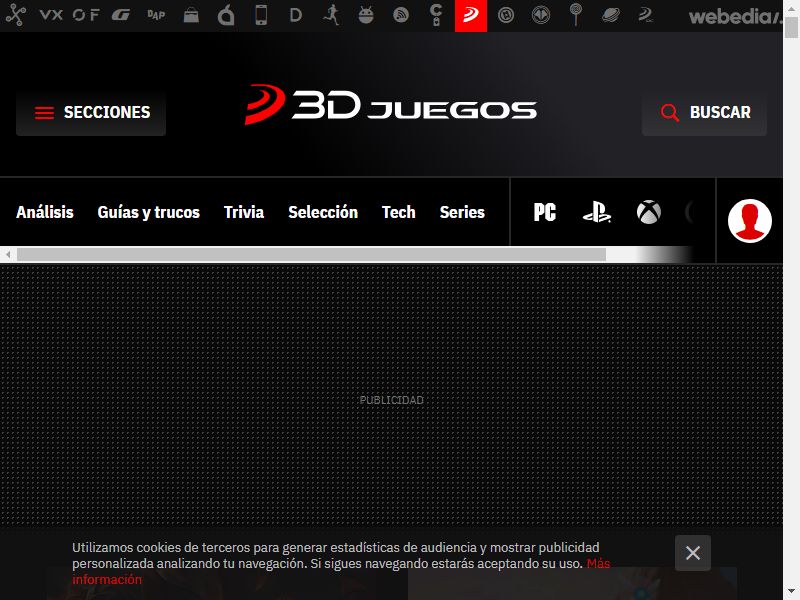The width and height of the screenshot is (800, 600).
Task: Click the page vertical scrollbar up arrow
Action: click(x=791, y=9)
